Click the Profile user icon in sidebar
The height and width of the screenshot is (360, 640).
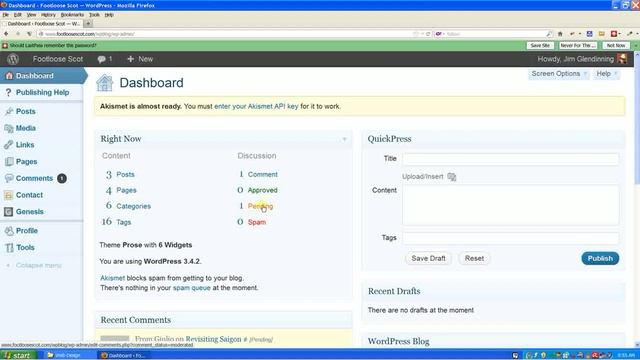coord(9,231)
